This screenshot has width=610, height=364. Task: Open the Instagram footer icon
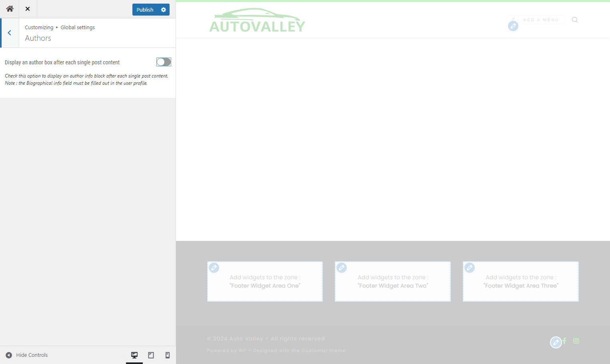[576, 341]
